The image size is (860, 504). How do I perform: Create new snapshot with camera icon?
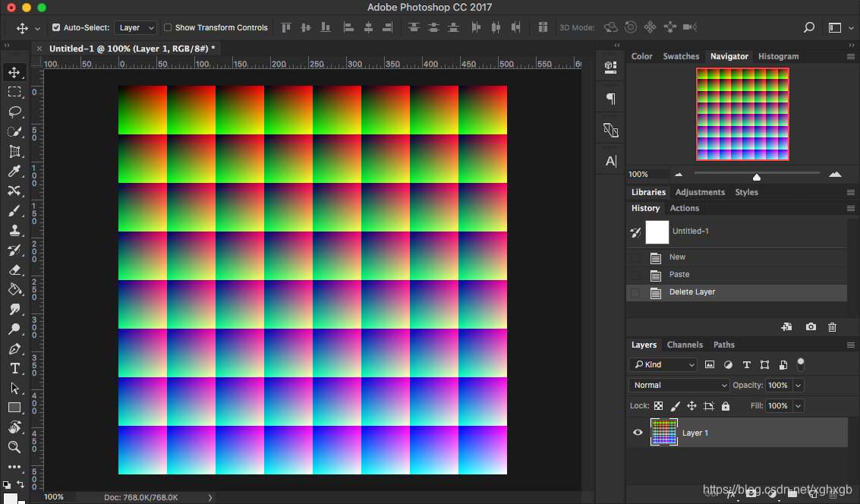[x=811, y=327]
